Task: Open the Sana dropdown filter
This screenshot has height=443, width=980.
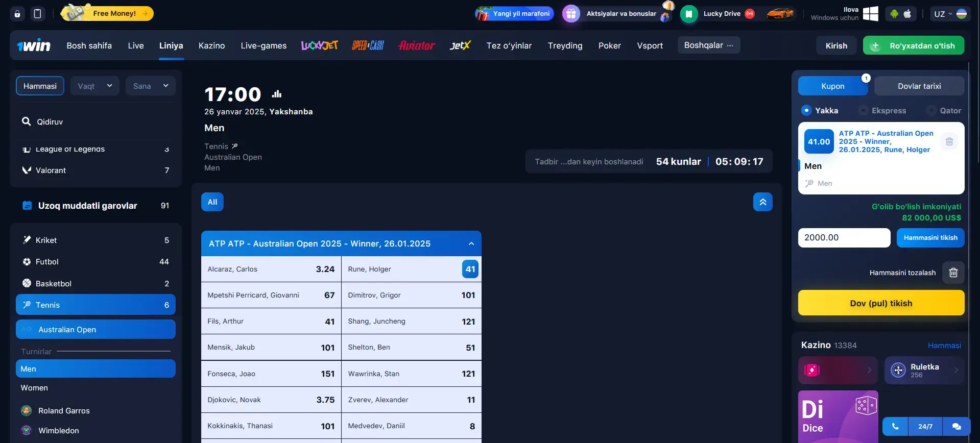Action: pyautogui.click(x=150, y=86)
